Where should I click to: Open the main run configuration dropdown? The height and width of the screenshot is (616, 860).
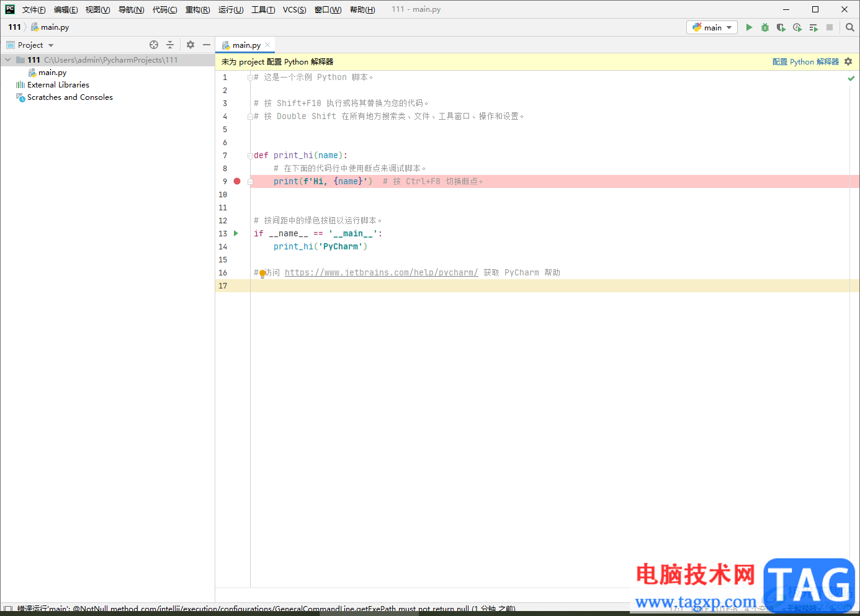712,27
